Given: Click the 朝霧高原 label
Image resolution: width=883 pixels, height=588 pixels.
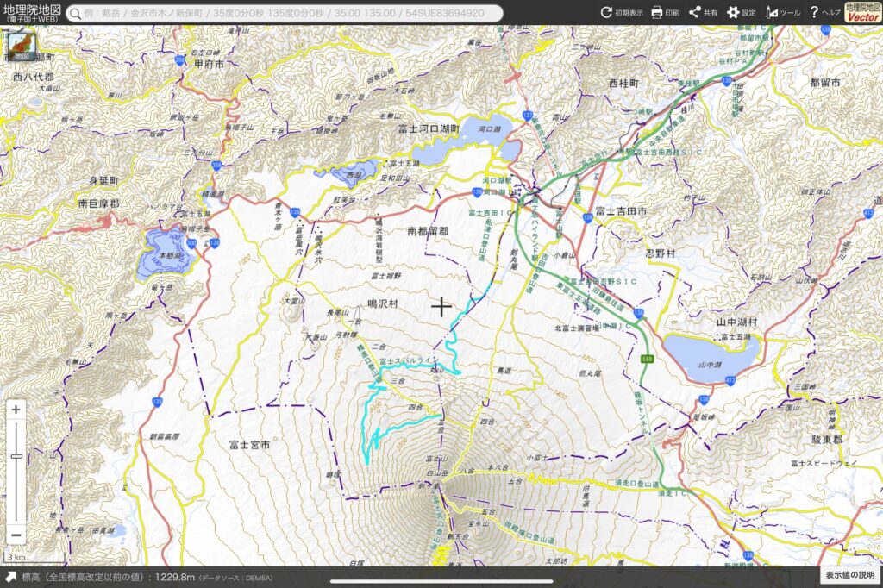Looking at the screenshot, I should 165,437.
